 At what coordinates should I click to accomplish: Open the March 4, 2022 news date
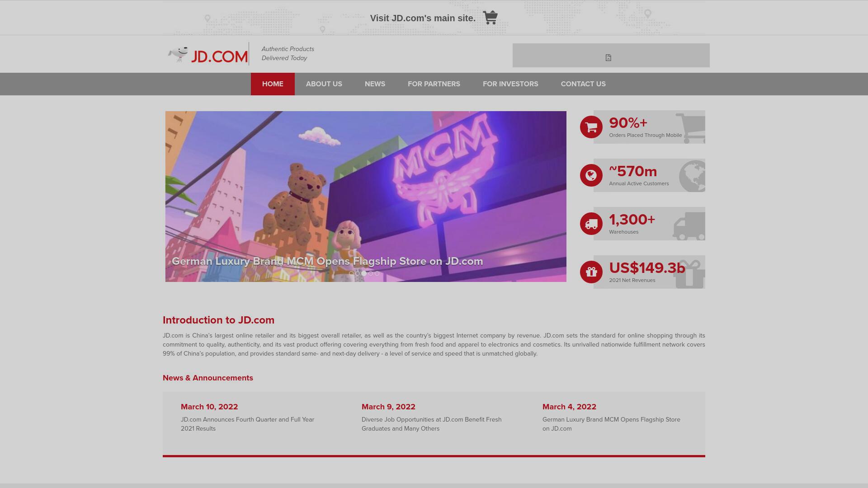pos(569,407)
